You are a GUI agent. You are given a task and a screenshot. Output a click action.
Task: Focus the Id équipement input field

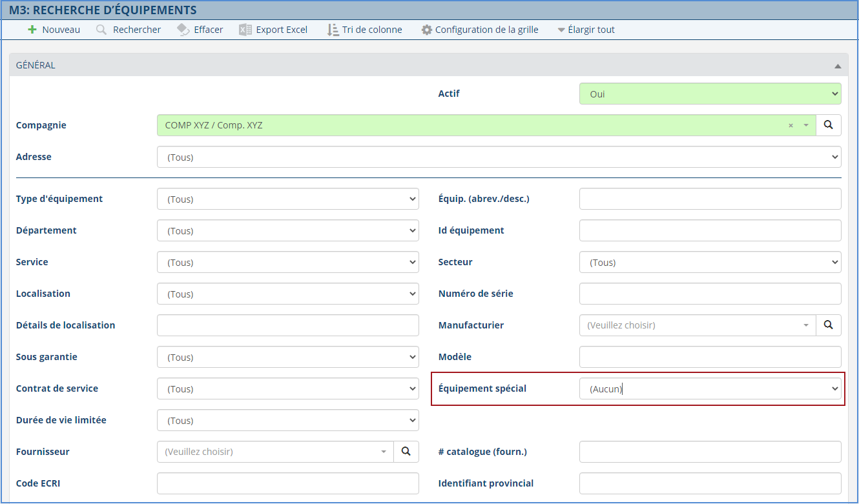tap(710, 230)
